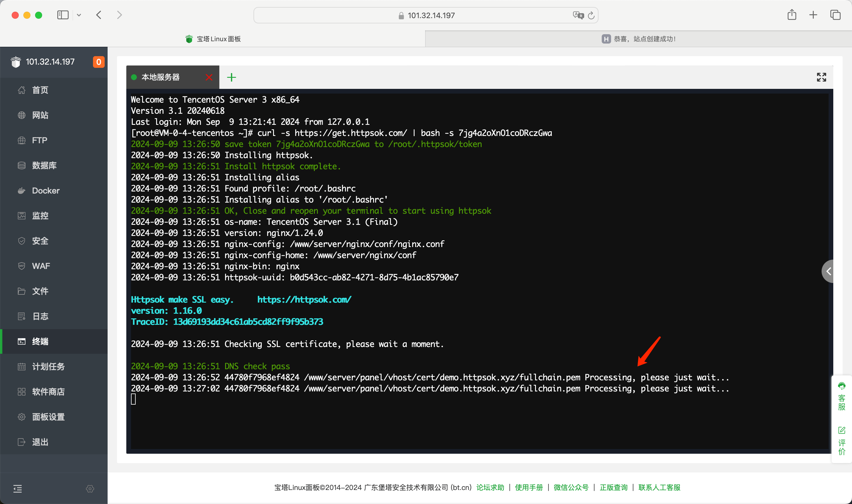
Task: Show Safari tab overview
Action: click(x=835, y=15)
